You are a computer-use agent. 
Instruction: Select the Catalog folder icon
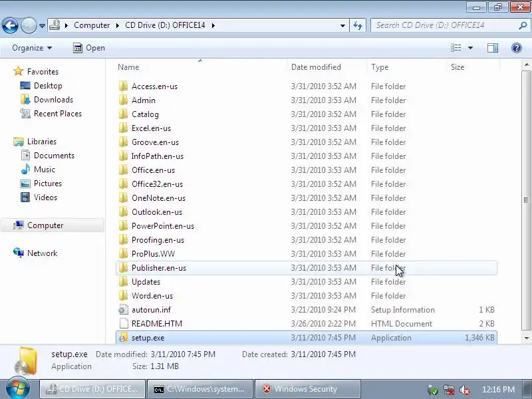pos(123,114)
